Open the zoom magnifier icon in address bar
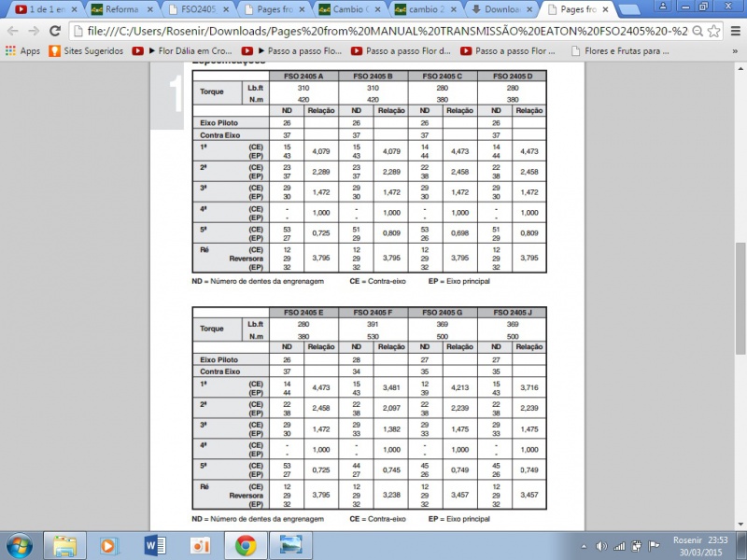The image size is (747, 560). coord(698,32)
